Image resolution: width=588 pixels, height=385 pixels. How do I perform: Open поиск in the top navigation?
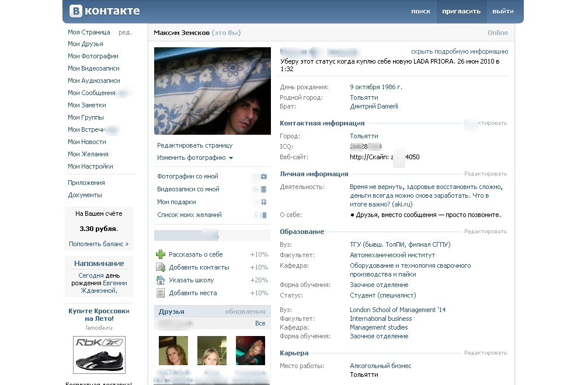tap(420, 11)
